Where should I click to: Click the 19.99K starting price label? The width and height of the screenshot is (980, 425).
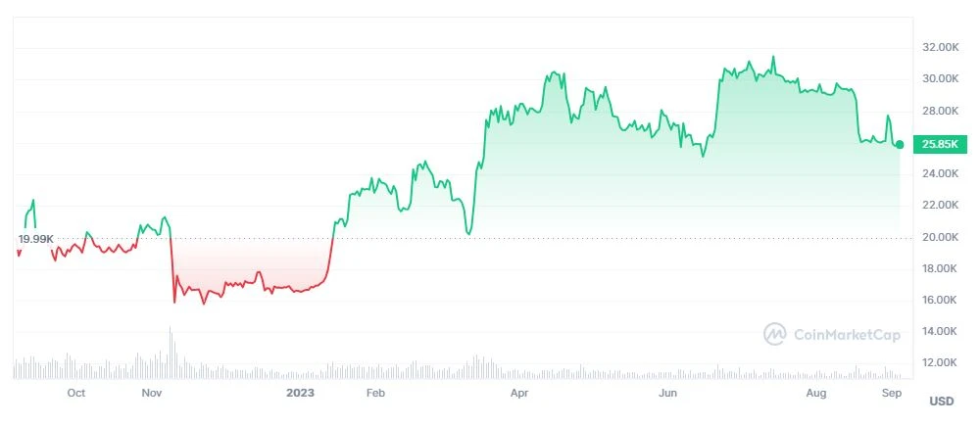pos(35,239)
